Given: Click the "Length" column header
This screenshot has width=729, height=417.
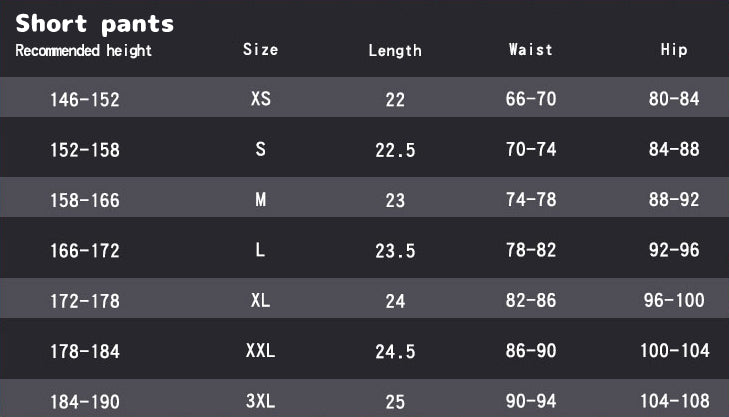Looking at the screenshot, I should 395,50.
